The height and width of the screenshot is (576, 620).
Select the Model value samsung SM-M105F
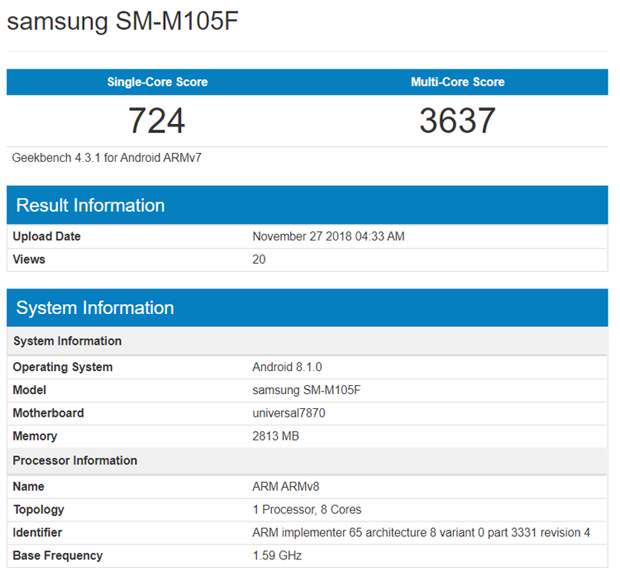click(x=306, y=390)
